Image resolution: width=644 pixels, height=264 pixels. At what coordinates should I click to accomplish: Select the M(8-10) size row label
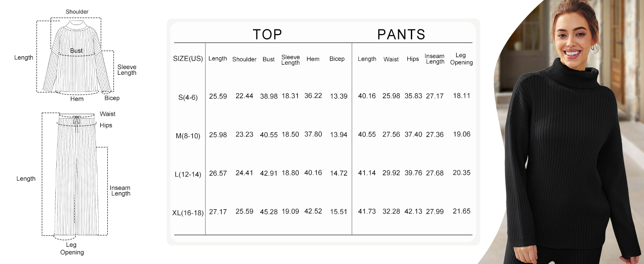(188, 136)
